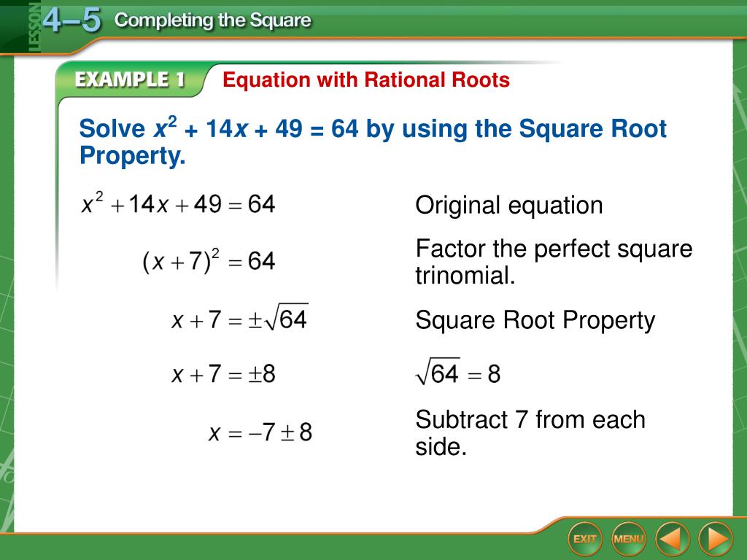The width and height of the screenshot is (747, 560).
Task: Click the √64 = 8 note
Action: [x=458, y=372]
